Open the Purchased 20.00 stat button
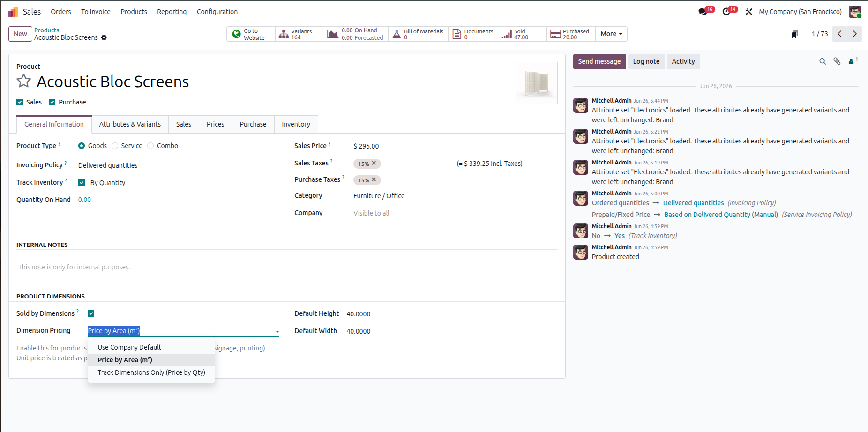The image size is (868, 432). coord(571,34)
